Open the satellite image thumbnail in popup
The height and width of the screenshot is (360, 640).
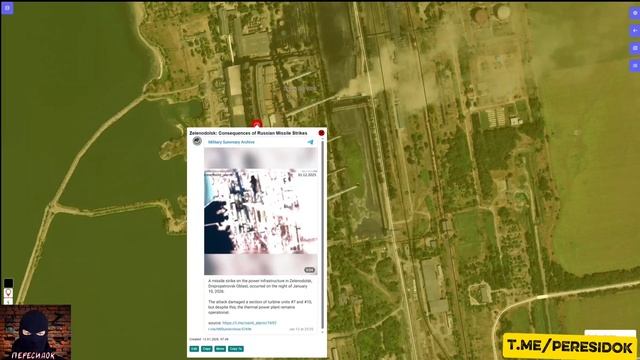[261, 211]
